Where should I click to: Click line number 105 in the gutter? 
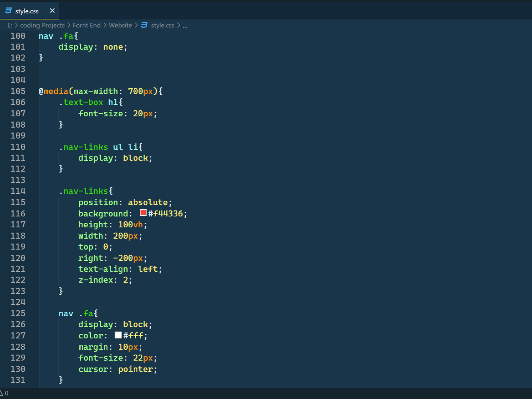(18, 91)
